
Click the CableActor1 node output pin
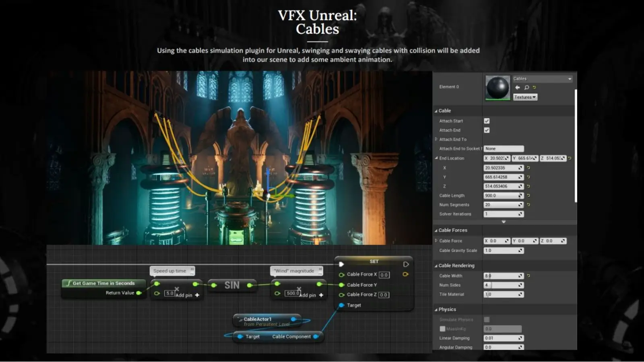[293, 319]
